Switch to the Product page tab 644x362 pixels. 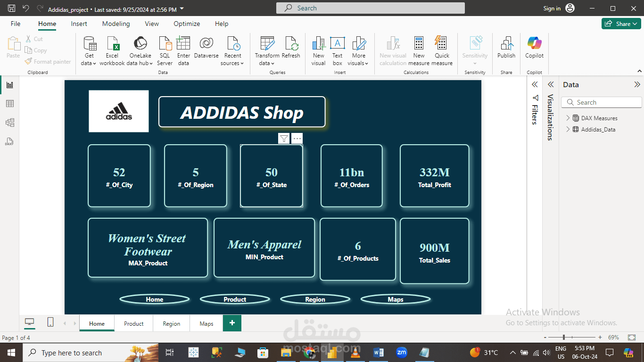click(x=134, y=323)
